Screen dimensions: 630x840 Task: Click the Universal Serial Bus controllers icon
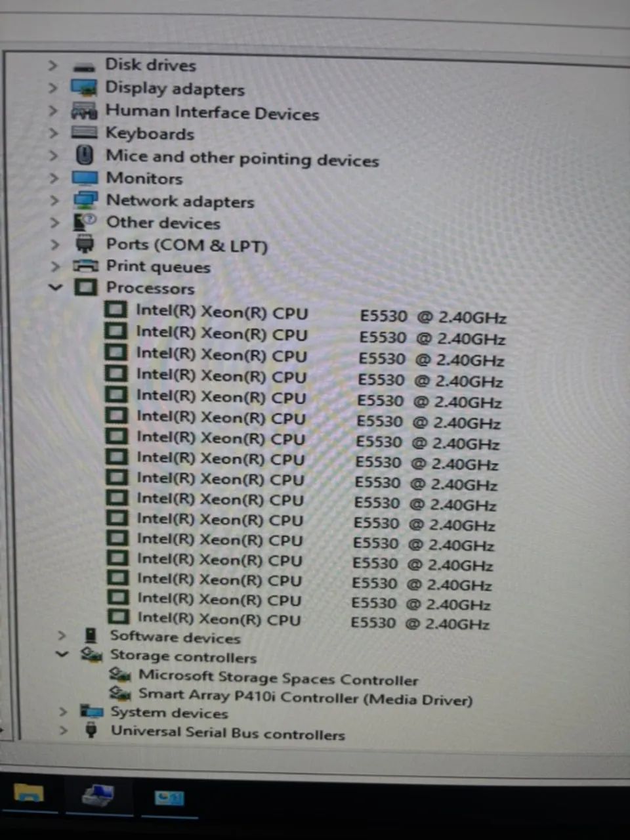coord(92,730)
